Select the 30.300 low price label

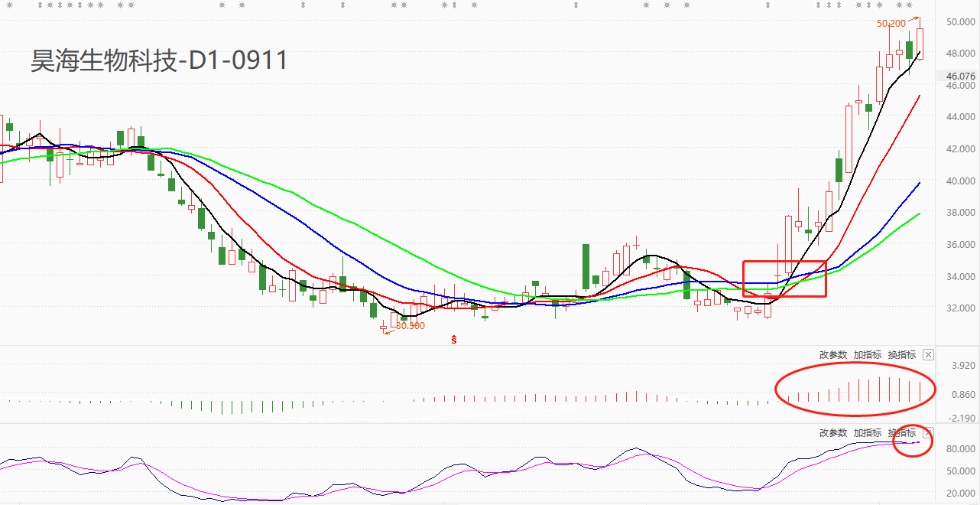click(x=410, y=326)
